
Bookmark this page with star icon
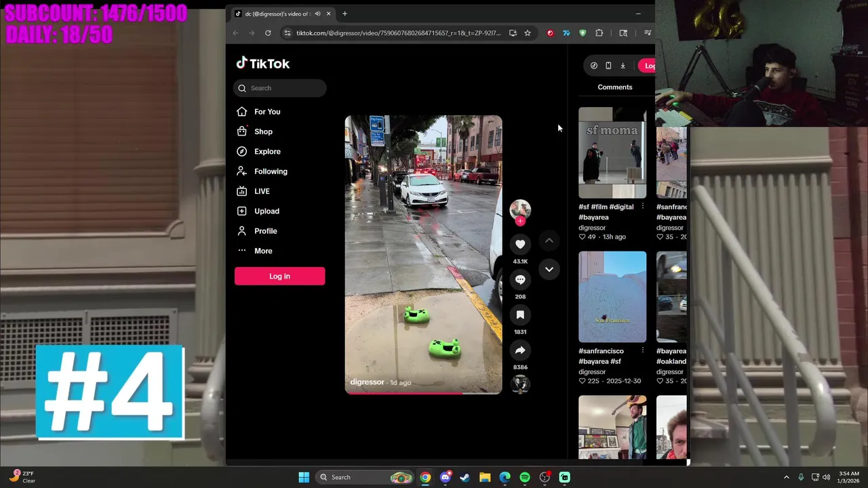(x=527, y=33)
